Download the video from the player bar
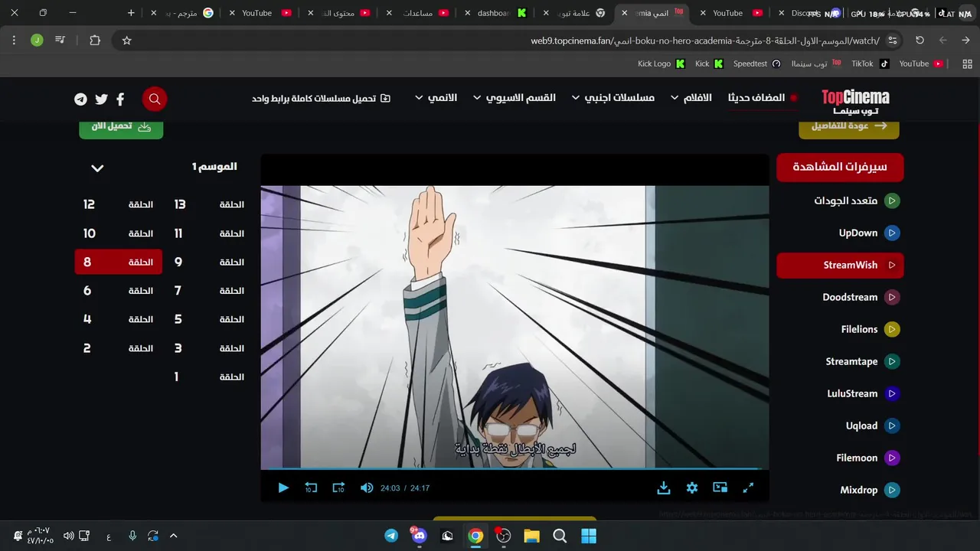 664,487
